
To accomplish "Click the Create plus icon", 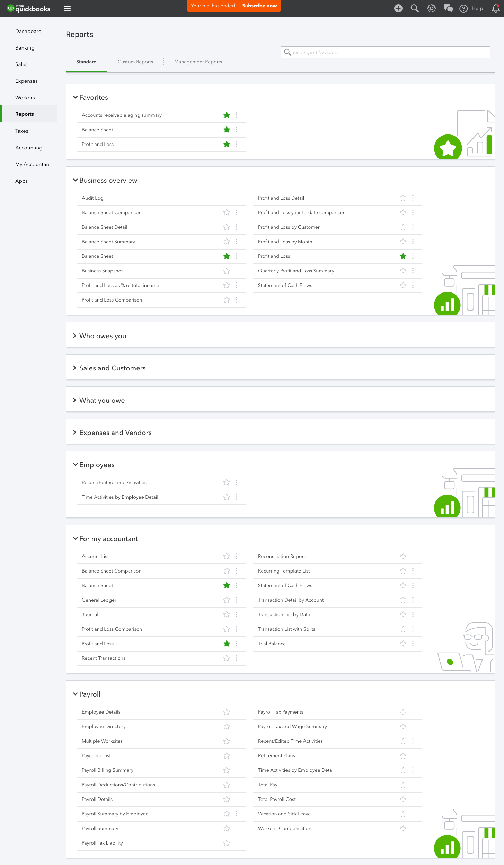I will tap(398, 8).
